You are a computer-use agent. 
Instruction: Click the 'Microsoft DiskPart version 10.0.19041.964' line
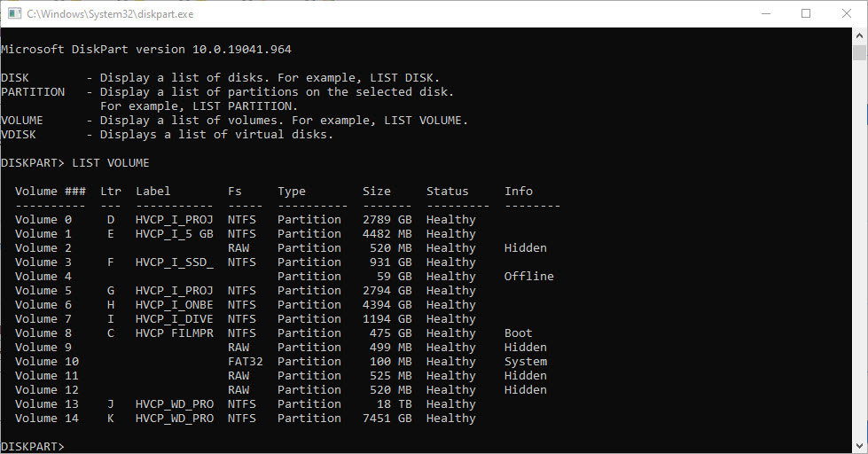pyautogui.click(x=146, y=50)
